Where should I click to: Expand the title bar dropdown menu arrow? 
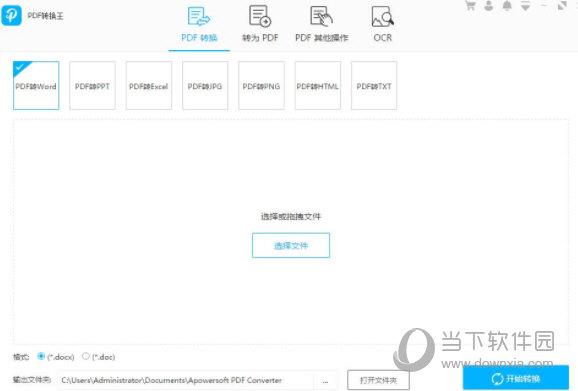coord(526,6)
